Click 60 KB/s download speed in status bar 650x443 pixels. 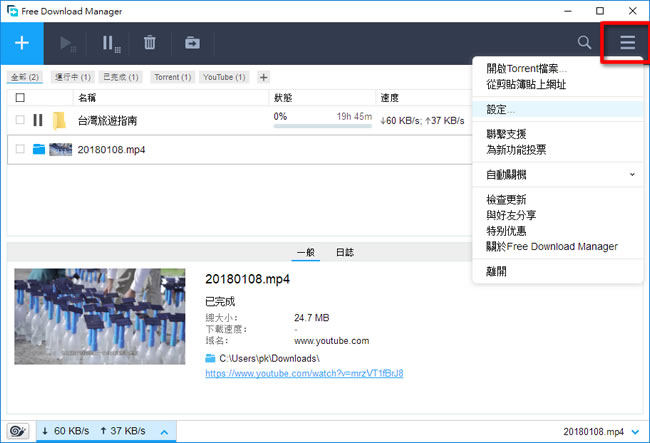65,431
